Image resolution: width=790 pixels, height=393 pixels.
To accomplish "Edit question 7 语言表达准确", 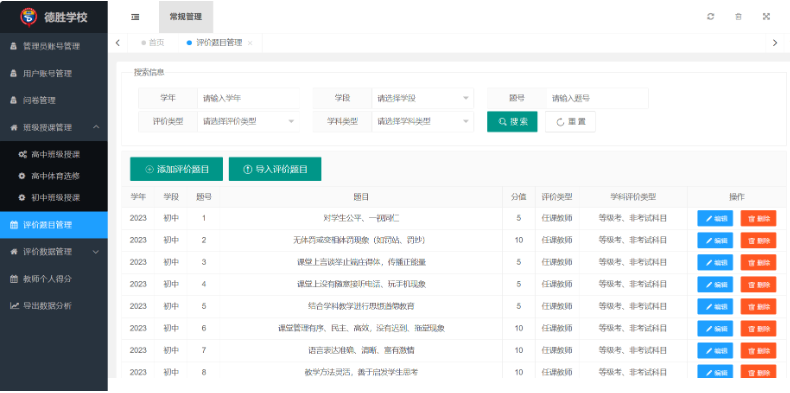I will pyautogui.click(x=715, y=350).
